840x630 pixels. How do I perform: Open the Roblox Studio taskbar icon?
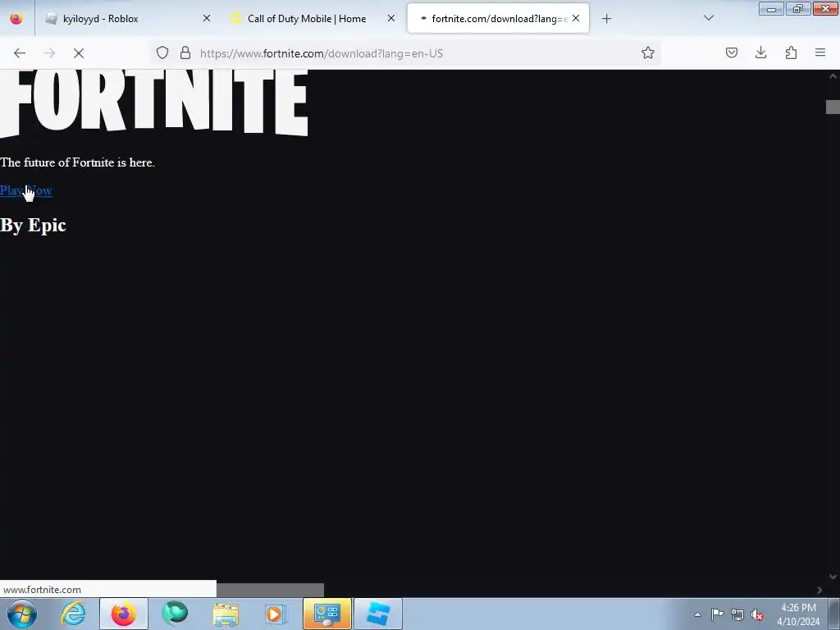point(377,614)
